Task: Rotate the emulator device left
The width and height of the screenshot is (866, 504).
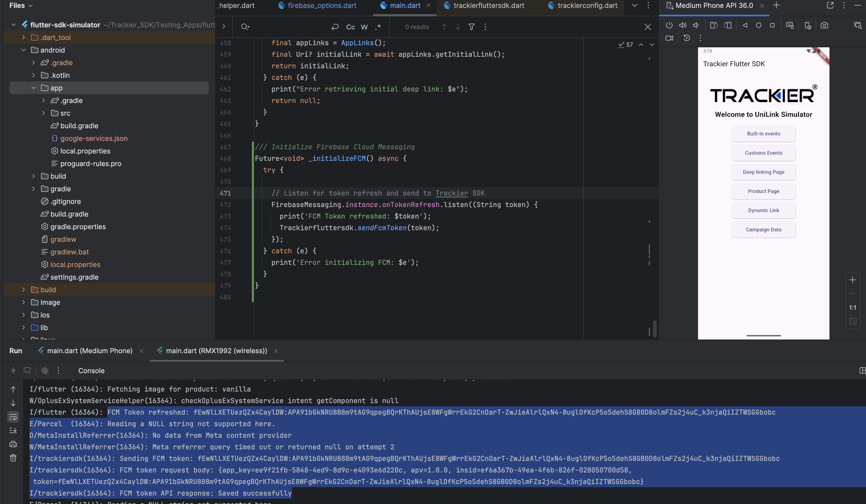Action: 714,25
